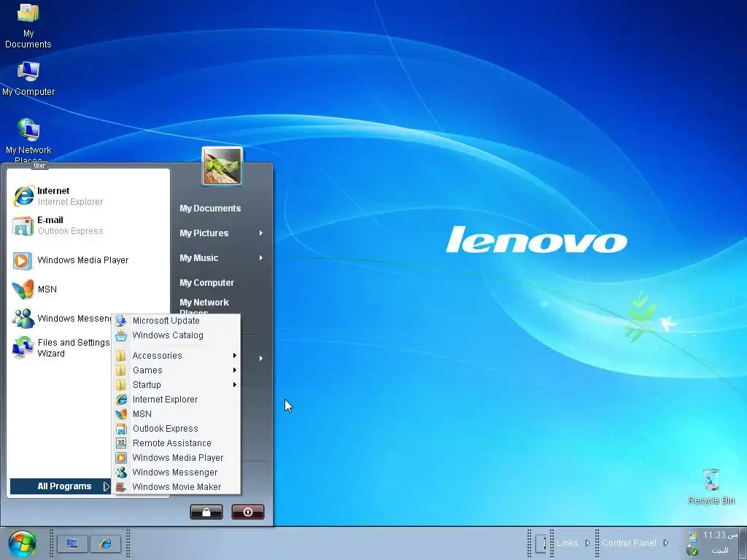Click the My Documents desktop icon
This screenshot has width=747, height=560.
coord(28,26)
